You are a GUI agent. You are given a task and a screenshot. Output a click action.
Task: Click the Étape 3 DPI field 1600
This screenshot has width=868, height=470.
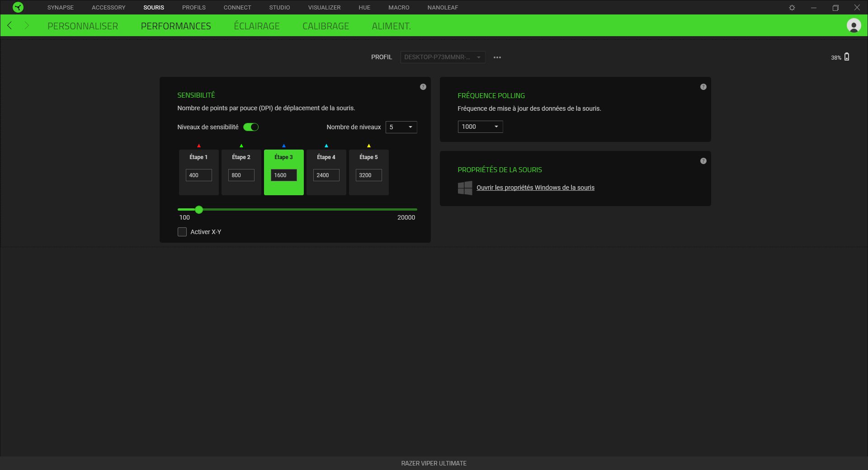tap(284, 175)
